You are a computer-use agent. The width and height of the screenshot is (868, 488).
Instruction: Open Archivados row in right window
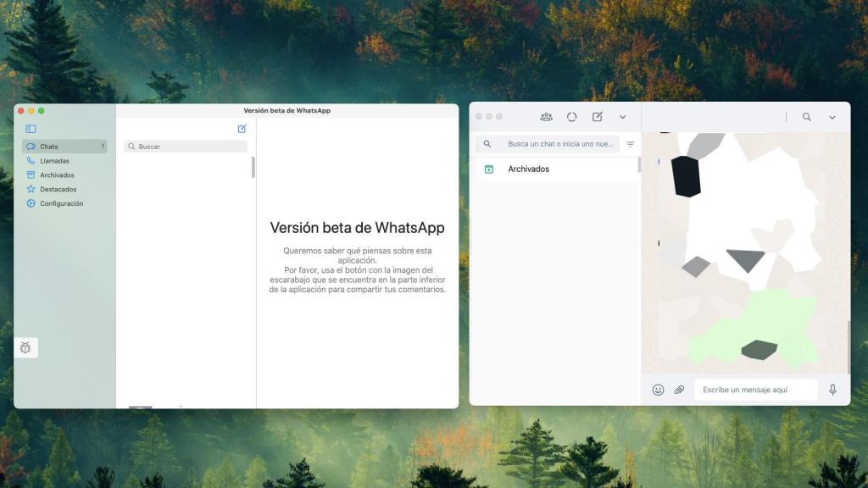click(554, 169)
